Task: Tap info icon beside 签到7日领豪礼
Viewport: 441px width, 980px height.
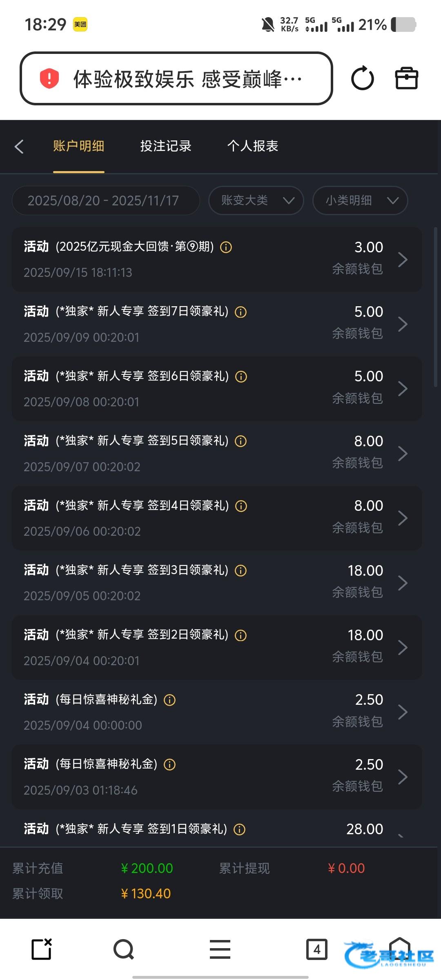Action: click(241, 312)
